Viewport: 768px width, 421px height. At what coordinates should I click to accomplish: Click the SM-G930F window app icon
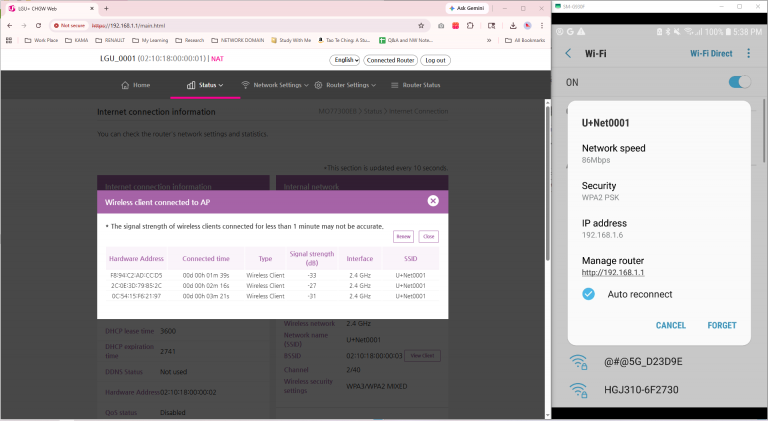tap(557, 6)
